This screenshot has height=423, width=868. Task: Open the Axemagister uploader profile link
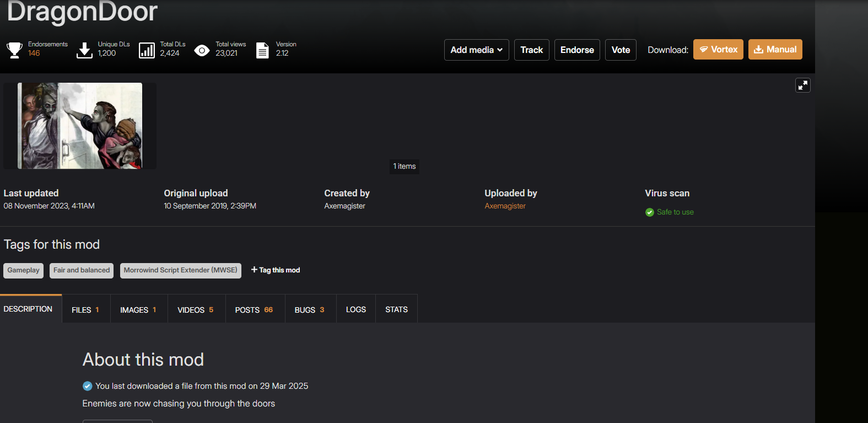[x=505, y=206]
